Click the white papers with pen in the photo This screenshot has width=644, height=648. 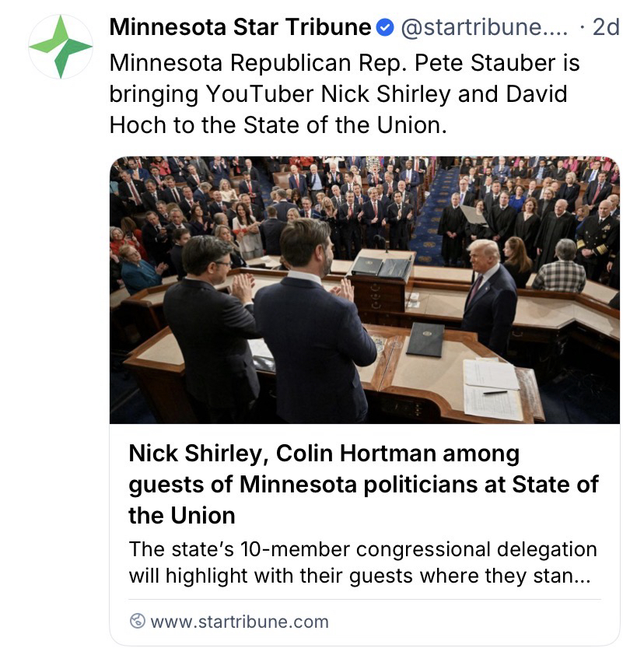point(492,387)
